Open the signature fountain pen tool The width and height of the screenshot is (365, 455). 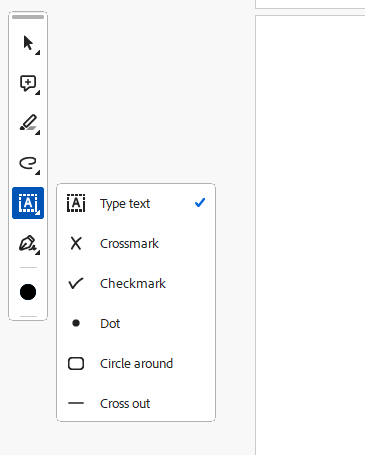28,244
